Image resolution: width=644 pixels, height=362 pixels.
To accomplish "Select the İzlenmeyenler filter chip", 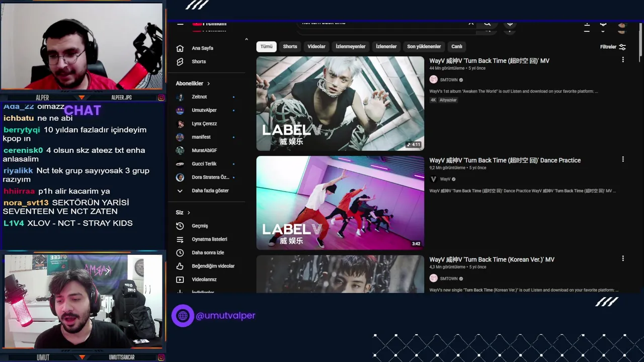I will [351, 46].
